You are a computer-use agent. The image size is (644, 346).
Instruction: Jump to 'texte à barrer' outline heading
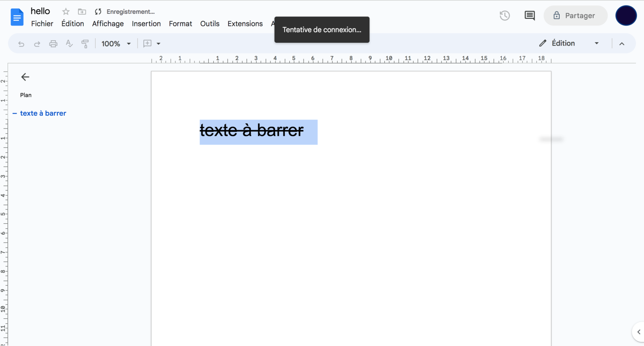pyautogui.click(x=43, y=113)
